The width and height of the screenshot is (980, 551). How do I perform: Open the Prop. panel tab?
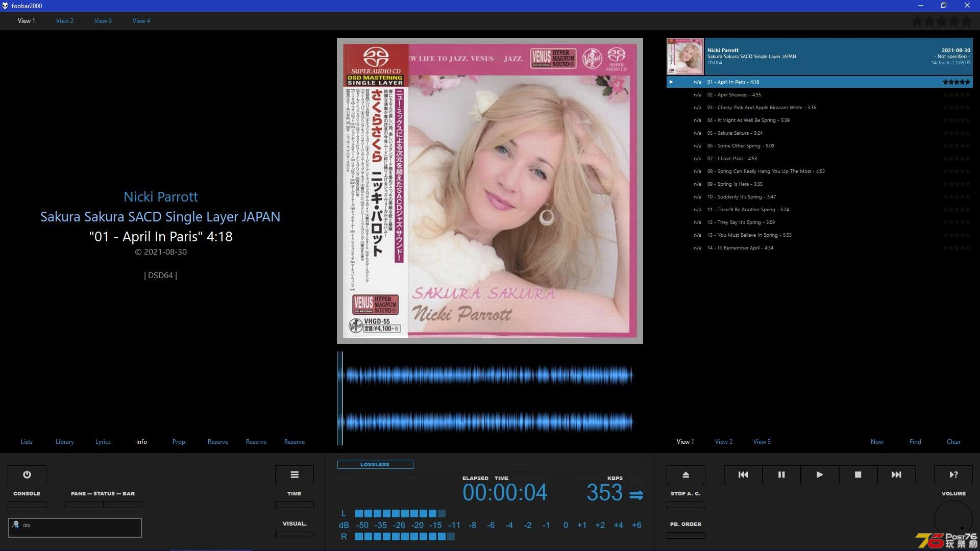pyautogui.click(x=180, y=442)
